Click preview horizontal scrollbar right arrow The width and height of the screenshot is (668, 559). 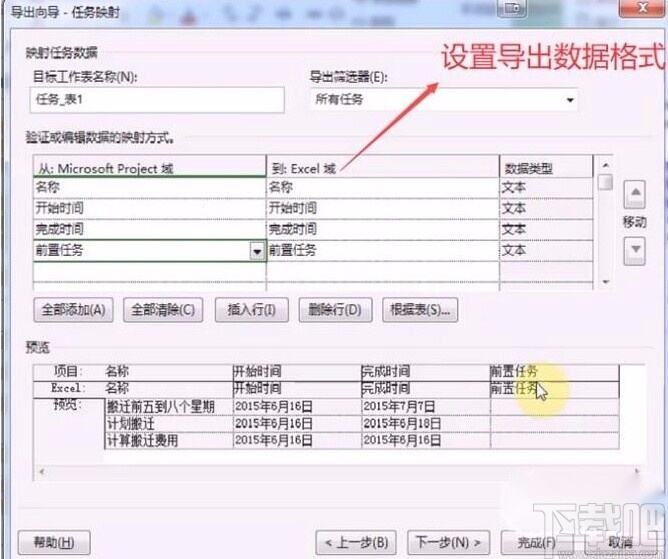(637, 471)
